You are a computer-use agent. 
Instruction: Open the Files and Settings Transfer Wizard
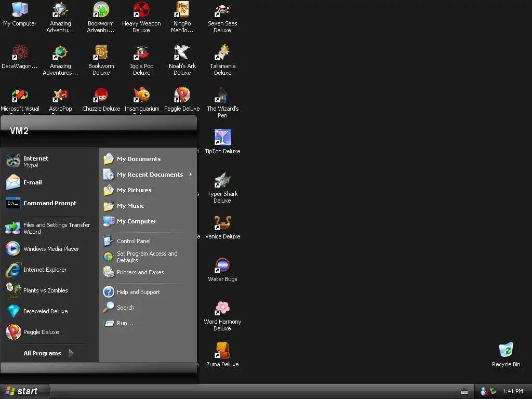coord(49,228)
